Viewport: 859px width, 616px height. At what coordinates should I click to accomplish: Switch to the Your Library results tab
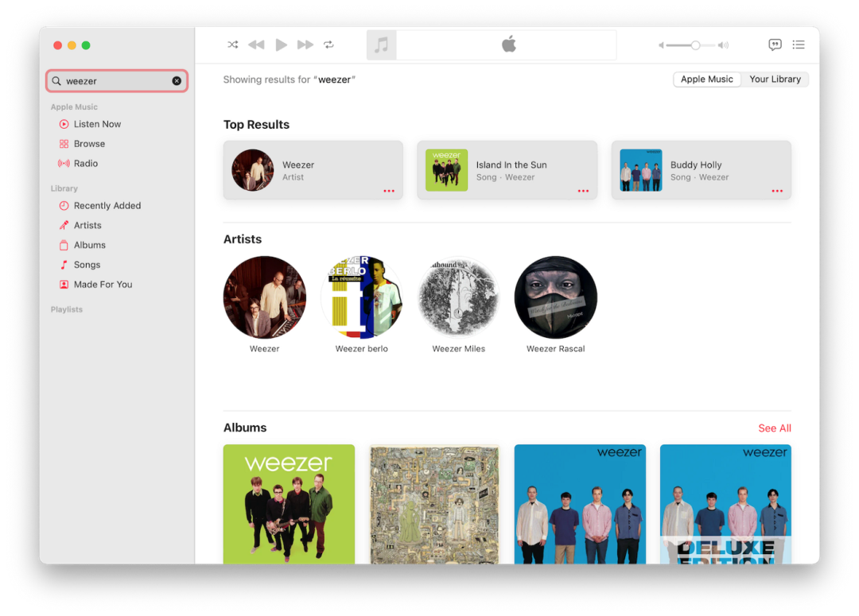tap(775, 79)
